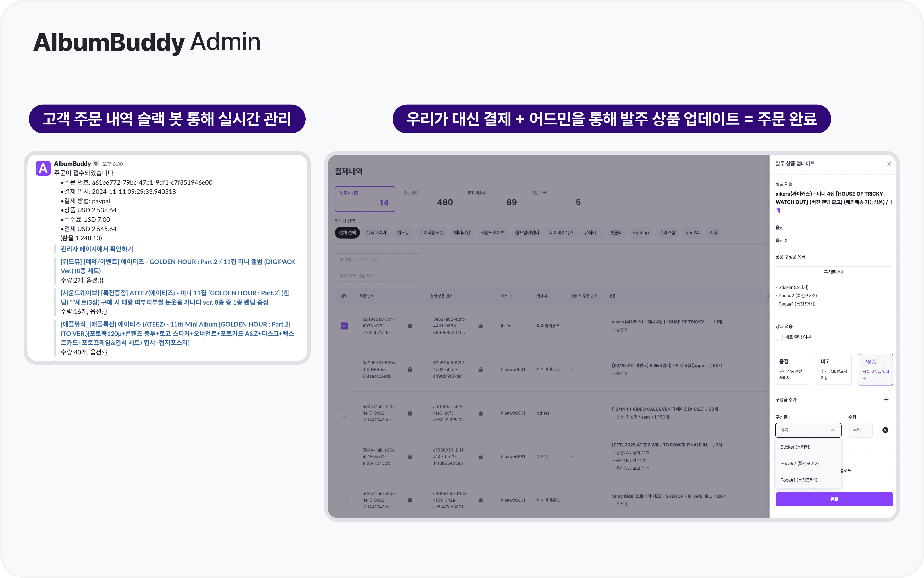924x578 pixels.
Task: Select the 품절 status card
Action: (x=792, y=369)
